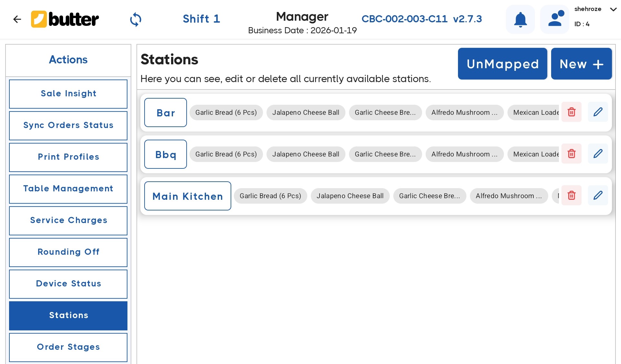
Task: Open notifications bell icon
Action: point(520,19)
